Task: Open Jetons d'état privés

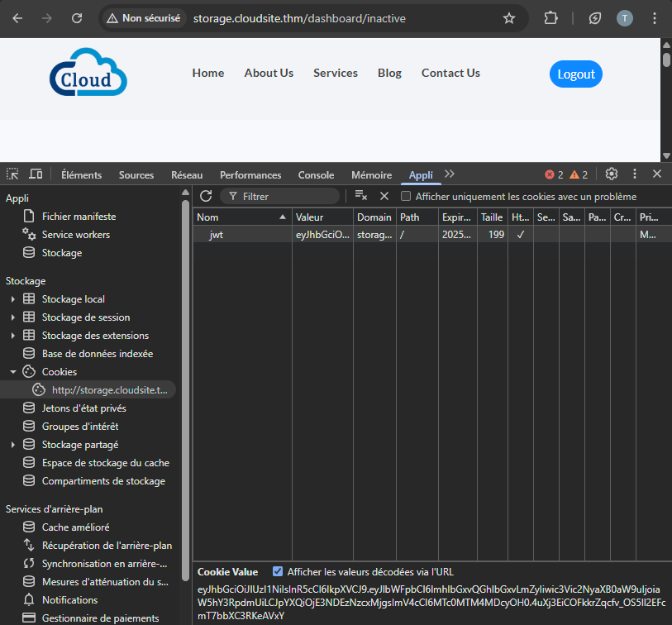Action: tap(84, 408)
